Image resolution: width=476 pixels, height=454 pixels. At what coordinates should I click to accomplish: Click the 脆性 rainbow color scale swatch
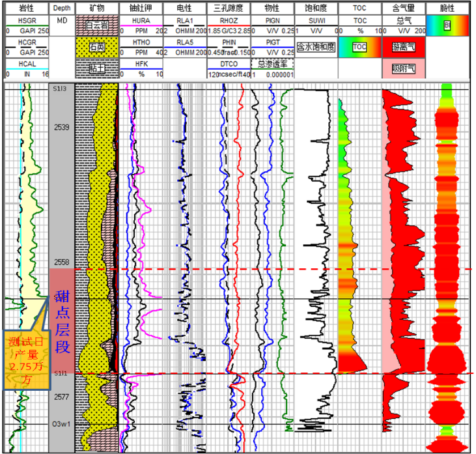tap(447, 25)
